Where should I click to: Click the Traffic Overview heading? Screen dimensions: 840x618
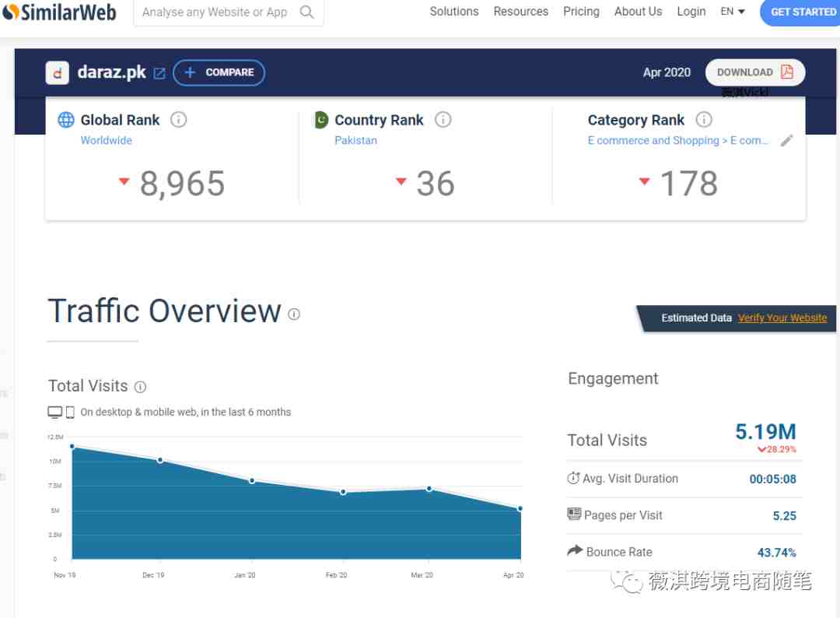pyautogui.click(x=164, y=311)
